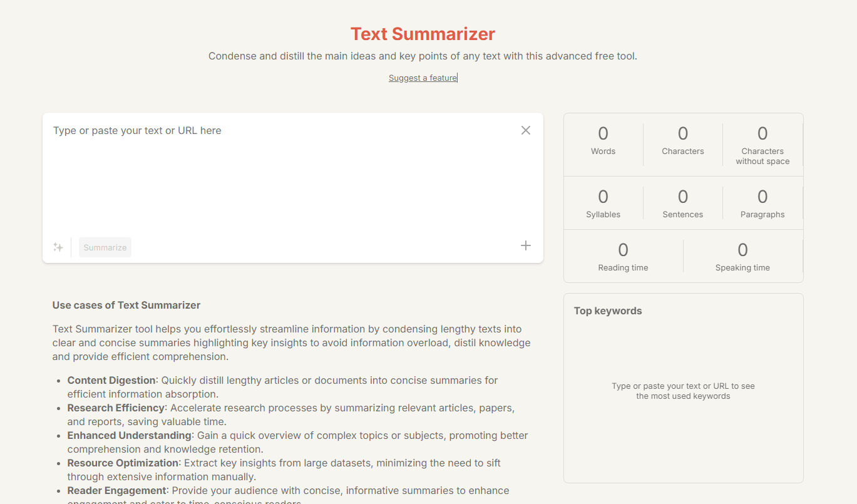Click the sparkle AI icon beside Summarize
This screenshot has width=857, height=504.
[x=58, y=247]
